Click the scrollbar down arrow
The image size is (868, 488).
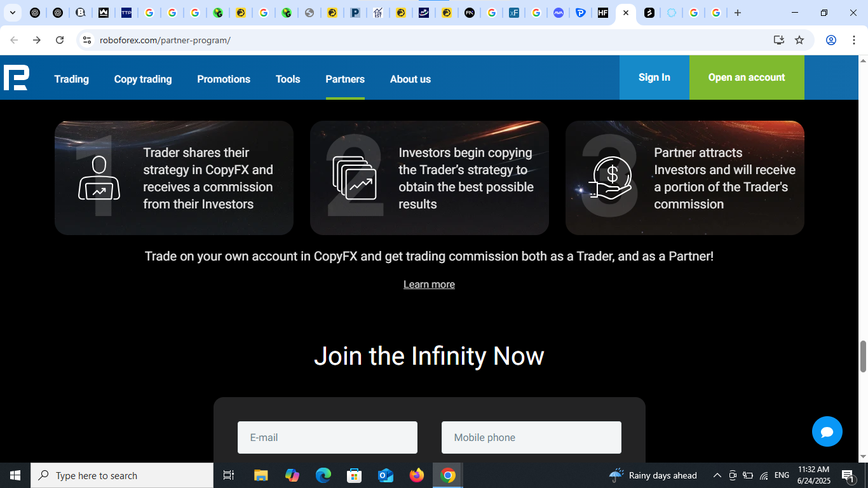coord(863,457)
